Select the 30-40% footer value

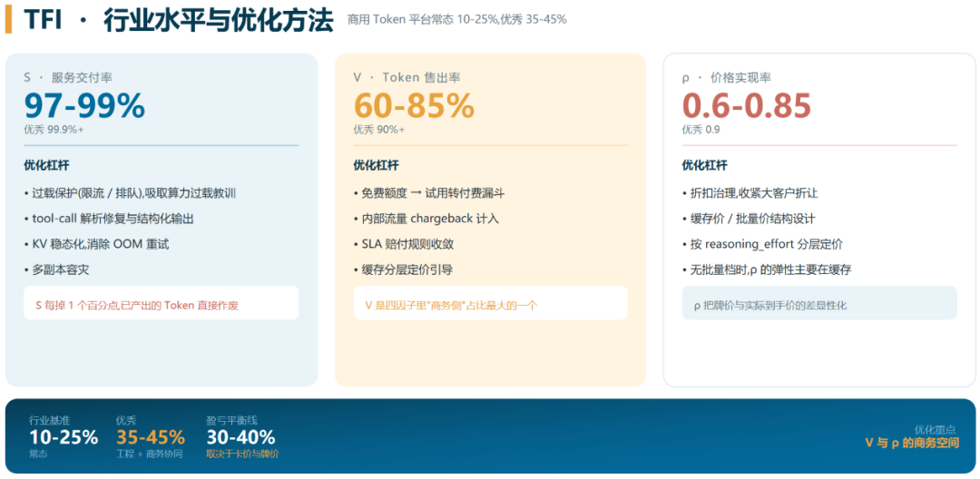(240, 437)
